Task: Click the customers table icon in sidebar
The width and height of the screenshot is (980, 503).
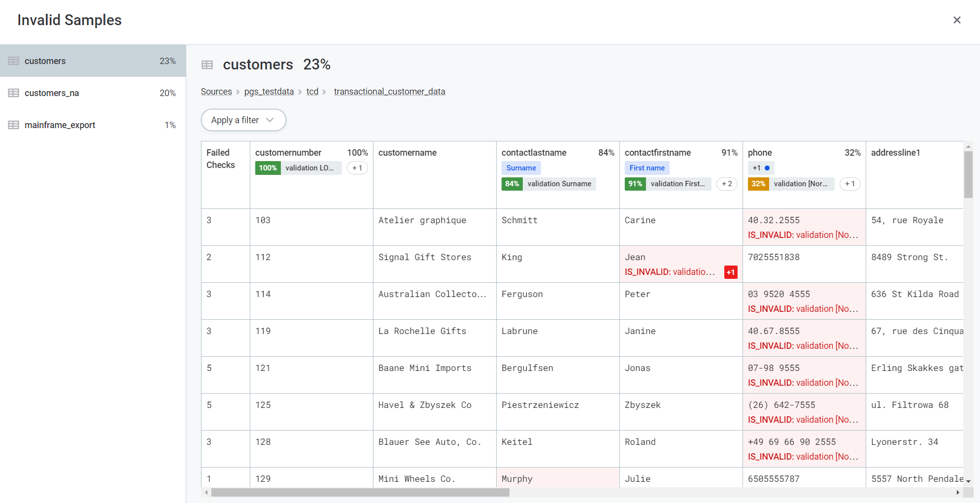Action: (x=14, y=61)
